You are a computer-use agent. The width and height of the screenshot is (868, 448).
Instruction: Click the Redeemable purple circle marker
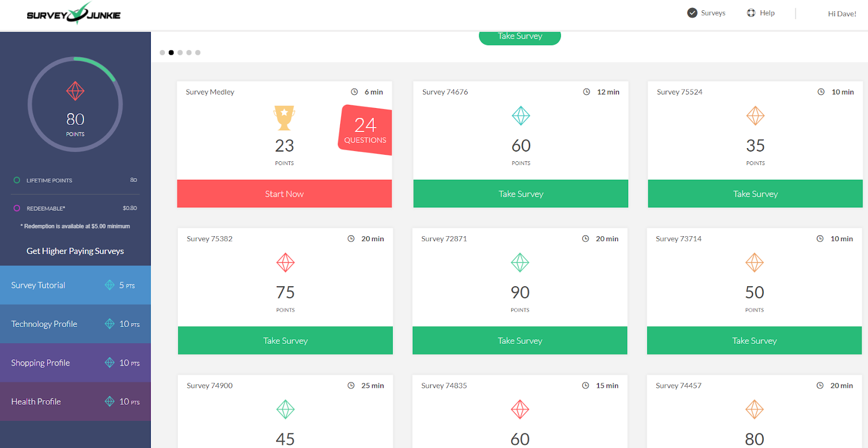click(17, 208)
